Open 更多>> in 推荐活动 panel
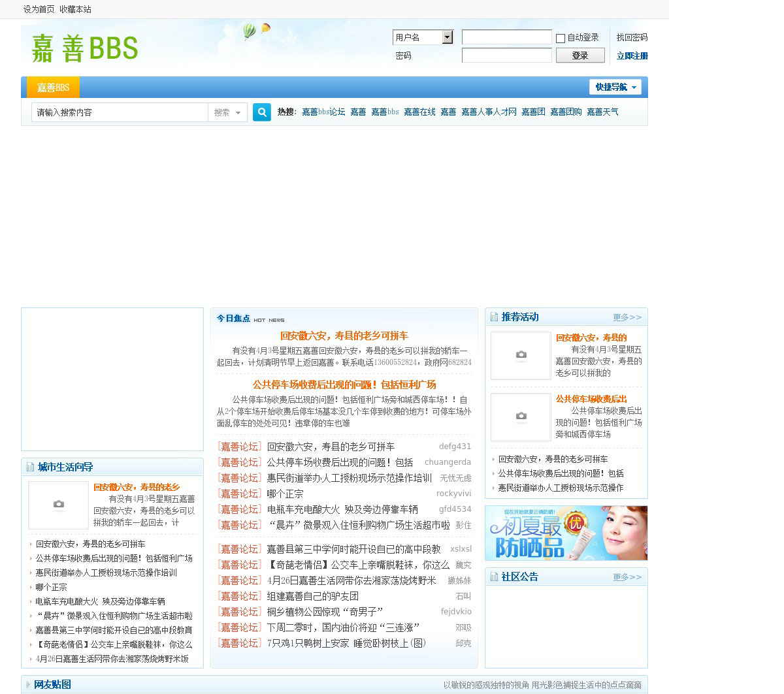 coord(627,317)
